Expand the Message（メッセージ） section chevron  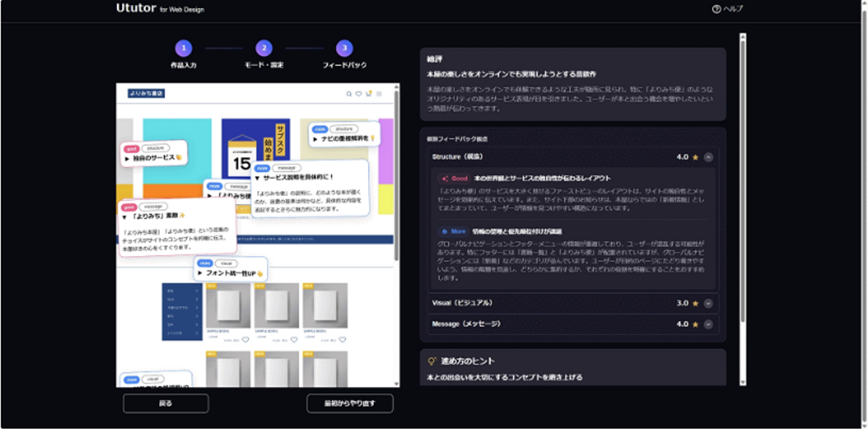pos(708,325)
